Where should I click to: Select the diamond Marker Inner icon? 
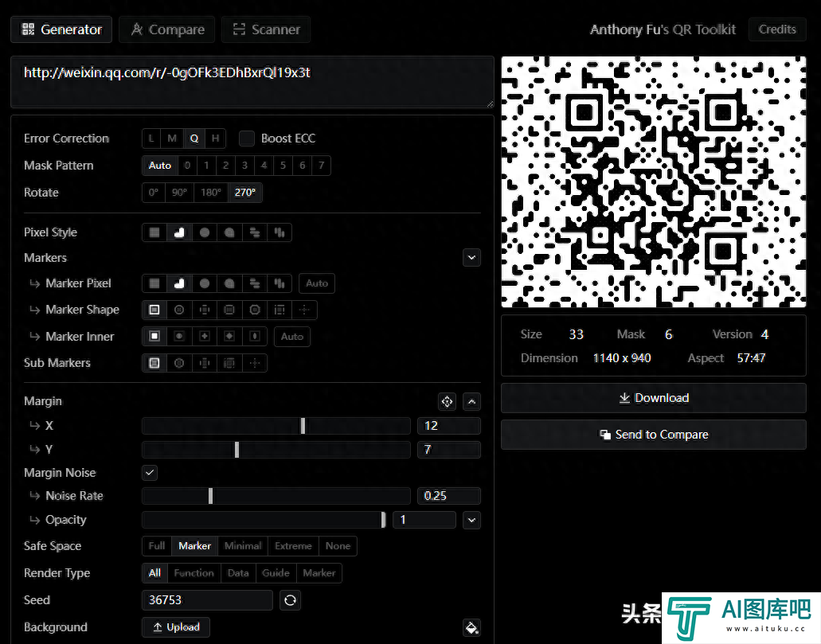[x=229, y=336]
